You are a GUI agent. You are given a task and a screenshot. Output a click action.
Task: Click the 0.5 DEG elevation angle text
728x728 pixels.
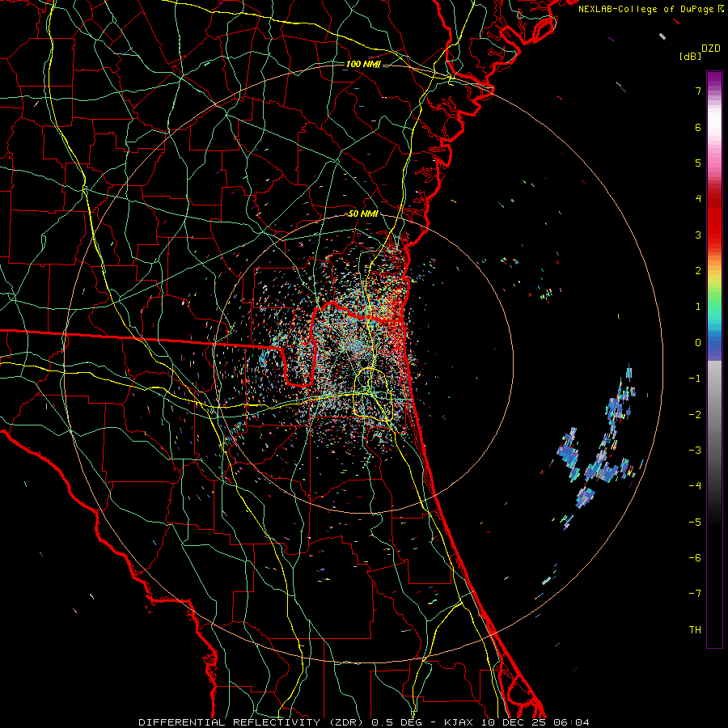(x=396, y=722)
